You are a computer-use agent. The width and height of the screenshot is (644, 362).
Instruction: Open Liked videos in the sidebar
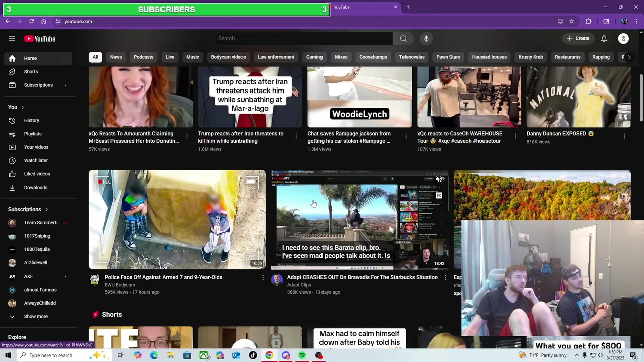click(x=38, y=174)
